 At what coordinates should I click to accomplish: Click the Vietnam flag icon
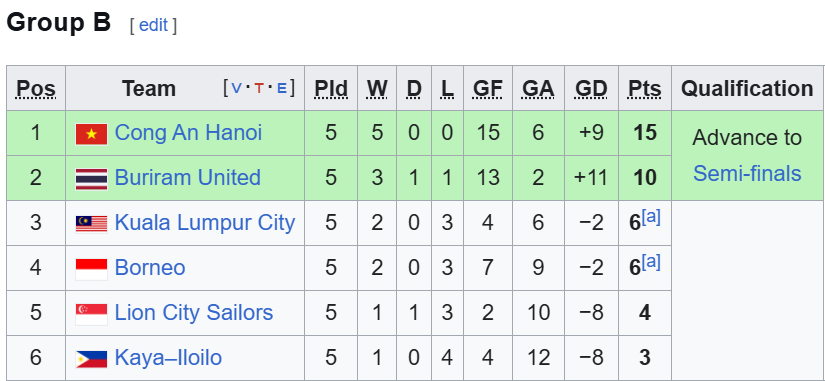[92, 134]
